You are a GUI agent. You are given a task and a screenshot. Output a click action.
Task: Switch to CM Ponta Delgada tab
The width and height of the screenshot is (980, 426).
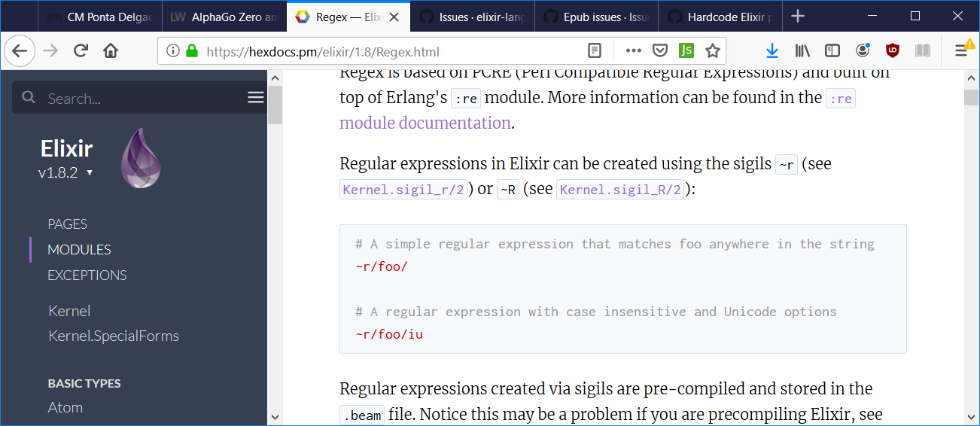[99, 17]
